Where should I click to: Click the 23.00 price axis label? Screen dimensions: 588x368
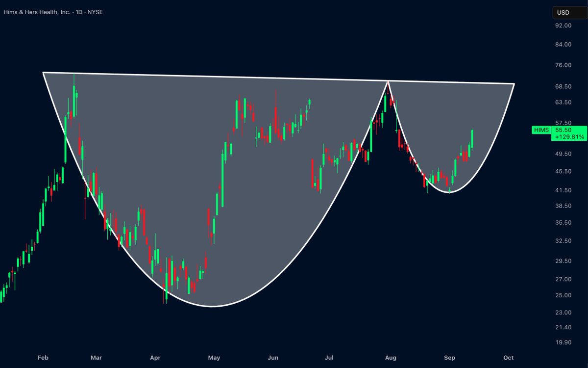tap(563, 313)
